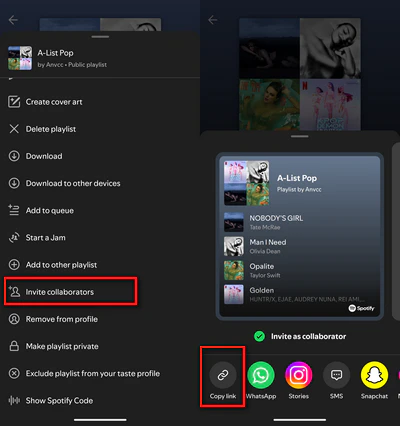Image resolution: width=400 pixels, height=426 pixels.
Task: Tap Opalite song title
Action: point(262,266)
